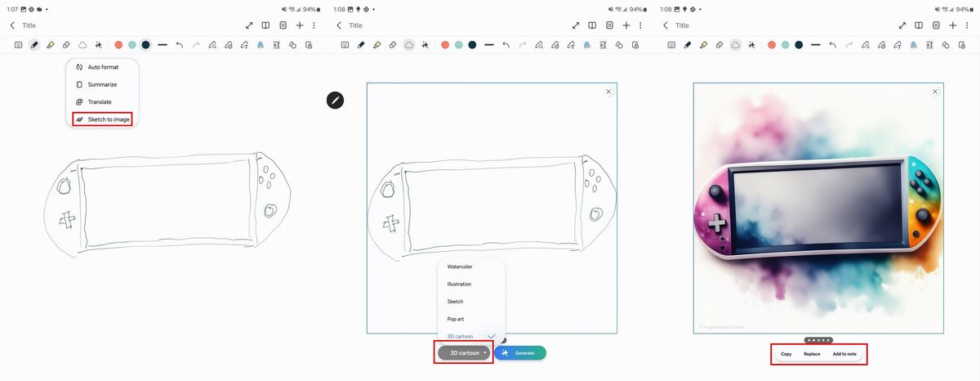Tap the blue straighten handwriting icon in the middle screenshot
The width and height of the screenshot is (980, 381).
(587, 45)
